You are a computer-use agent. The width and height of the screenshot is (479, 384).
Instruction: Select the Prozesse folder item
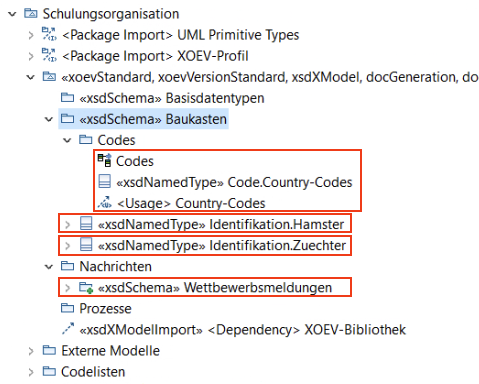click(96, 308)
